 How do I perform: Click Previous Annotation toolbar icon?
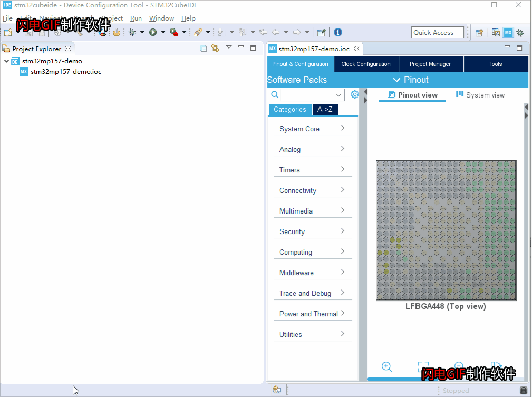pyautogui.click(x=242, y=32)
